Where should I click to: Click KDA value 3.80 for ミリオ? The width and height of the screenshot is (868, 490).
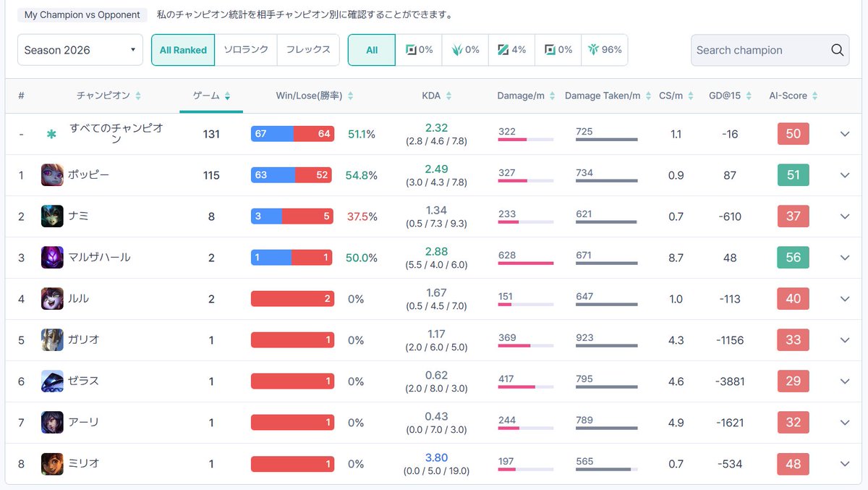[x=436, y=457]
